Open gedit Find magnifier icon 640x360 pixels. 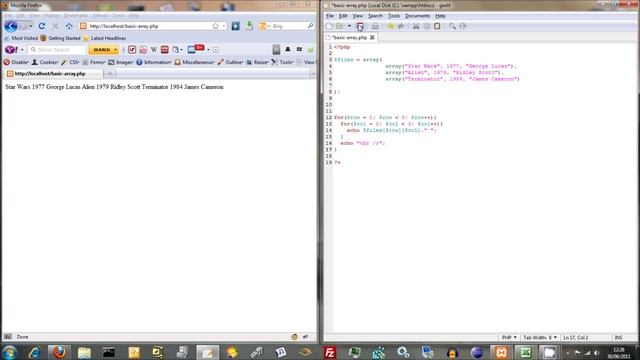coord(452,26)
